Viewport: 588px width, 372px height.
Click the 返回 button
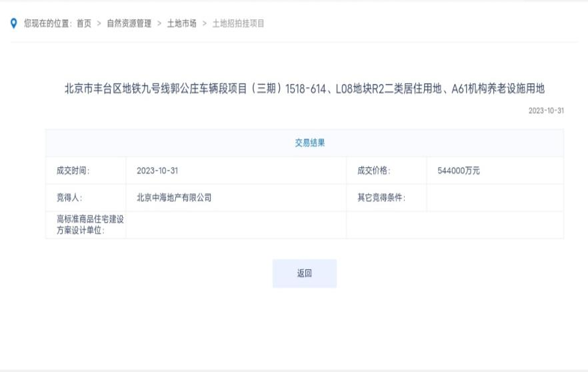pyautogui.click(x=304, y=273)
